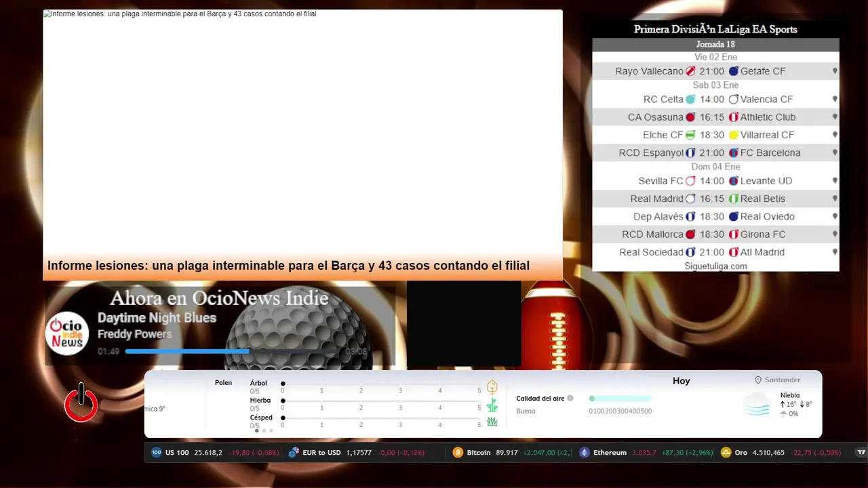This screenshot has height=488, width=868.
Task: Click the Levante UD team badge
Action: coord(733,181)
